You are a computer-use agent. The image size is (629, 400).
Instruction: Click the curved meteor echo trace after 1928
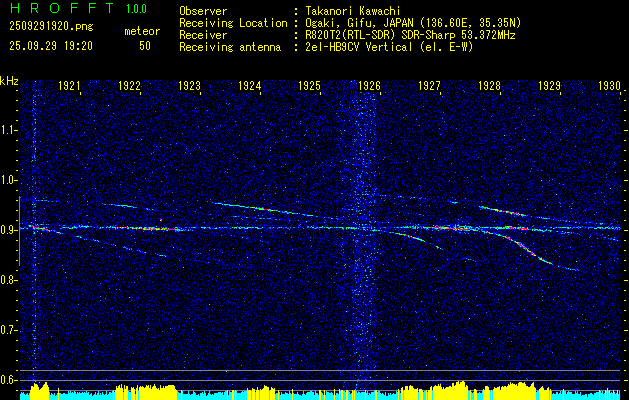point(526,249)
